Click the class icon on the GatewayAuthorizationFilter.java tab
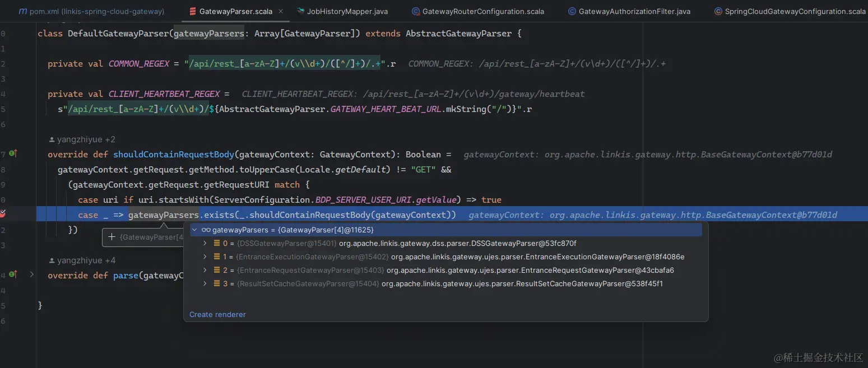 [x=572, y=11]
